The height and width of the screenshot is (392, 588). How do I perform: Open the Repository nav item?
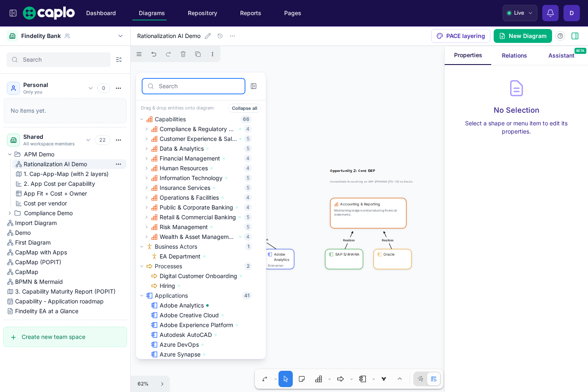[203, 13]
